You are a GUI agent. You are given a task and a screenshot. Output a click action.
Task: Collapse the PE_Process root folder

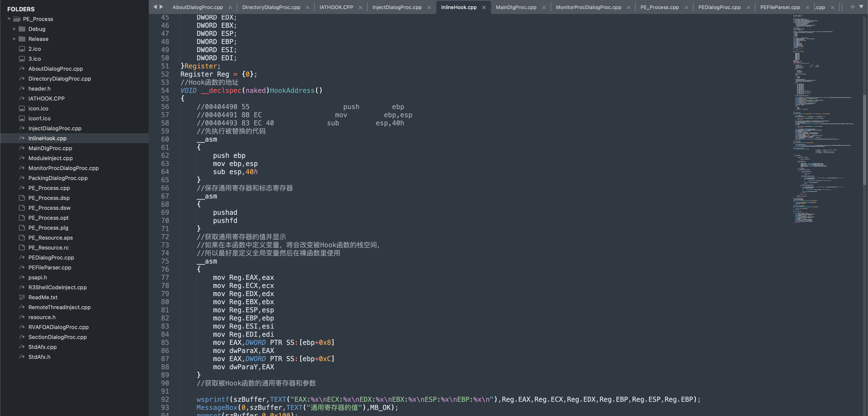tap(9, 19)
